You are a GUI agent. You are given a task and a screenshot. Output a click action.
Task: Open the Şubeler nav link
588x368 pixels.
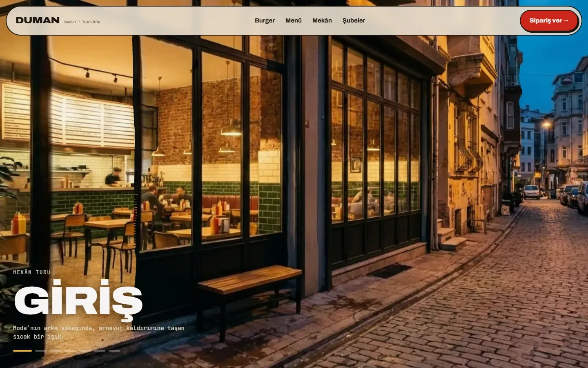(x=354, y=20)
